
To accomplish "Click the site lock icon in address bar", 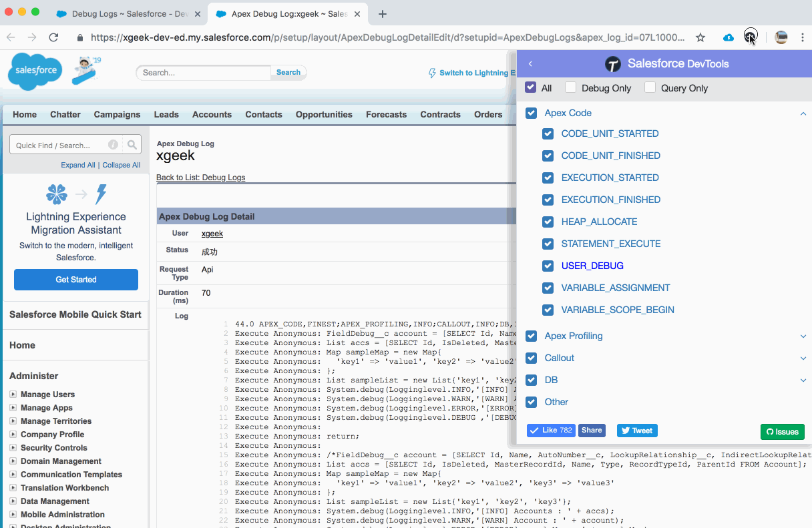I will coord(80,38).
